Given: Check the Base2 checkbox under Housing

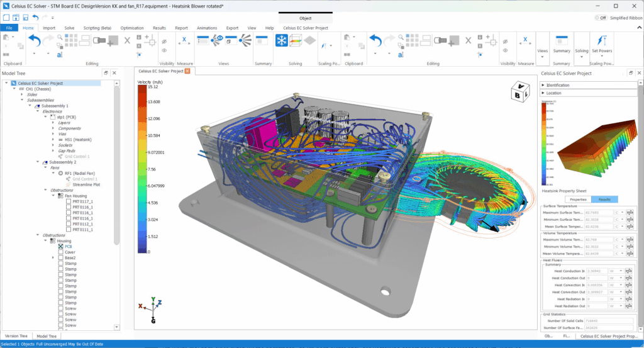Looking at the screenshot, I should click(61, 257).
